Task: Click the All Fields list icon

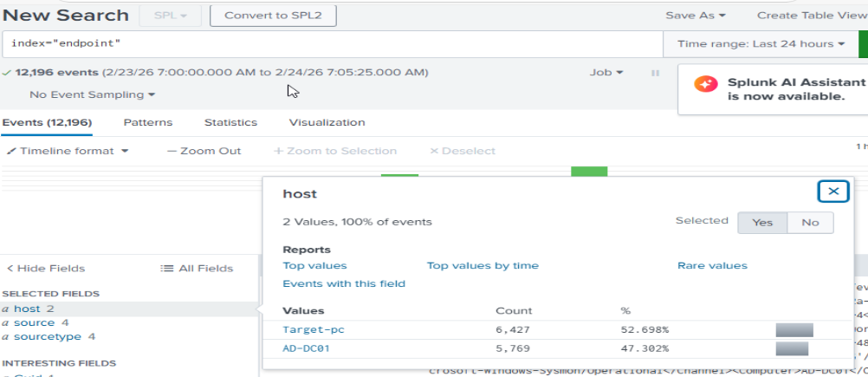Action: 166,269
